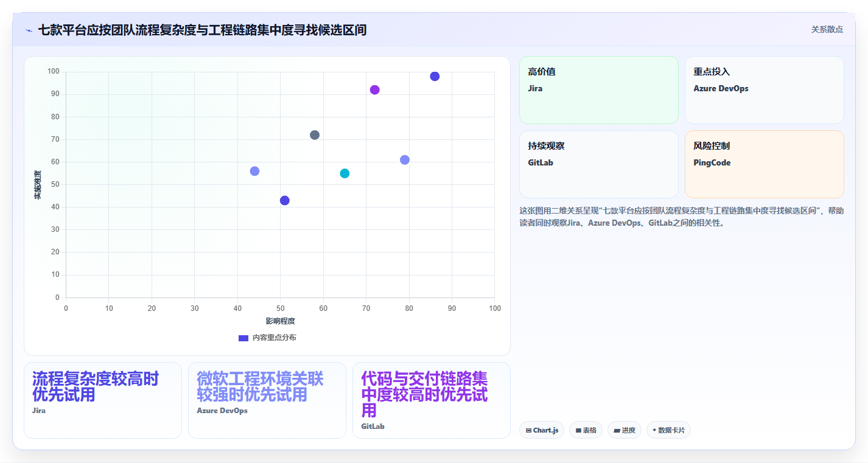Viewport: 868px width, 463px height.
Task: Click the 数据卡片 chip
Action: click(668, 430)
